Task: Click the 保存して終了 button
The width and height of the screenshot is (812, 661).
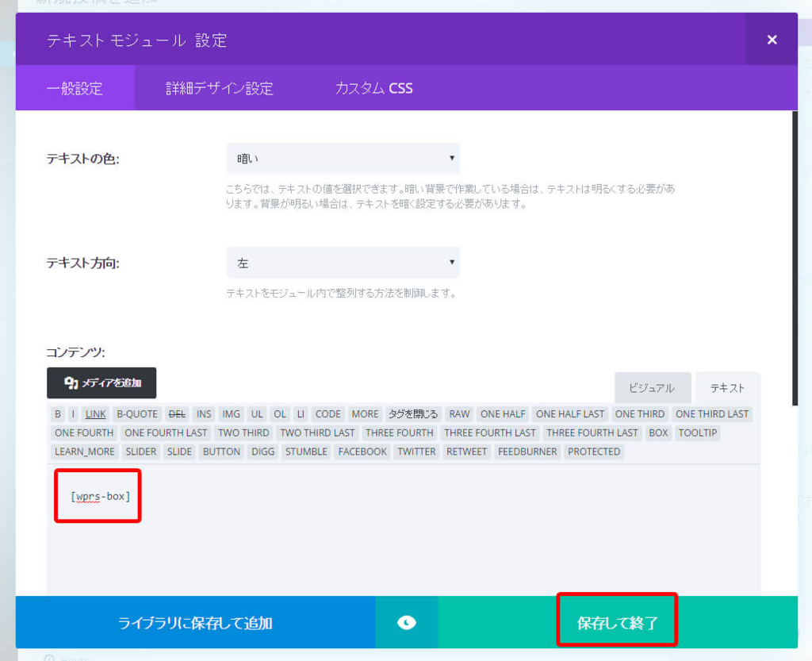Action: (x=617, y=622)
